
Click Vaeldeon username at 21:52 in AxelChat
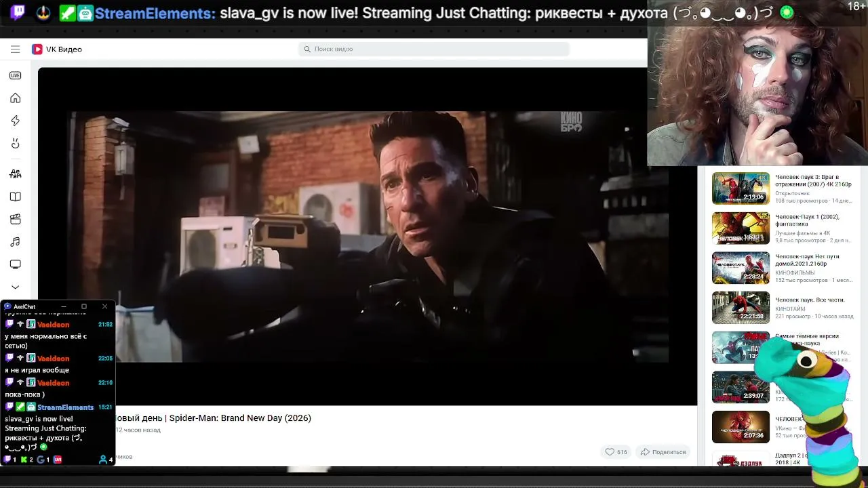coord(53,325)
